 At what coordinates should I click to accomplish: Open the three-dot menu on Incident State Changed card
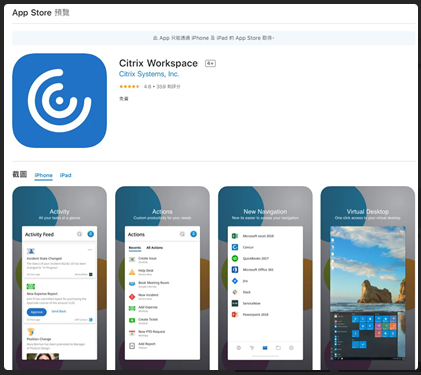[90, 250]
